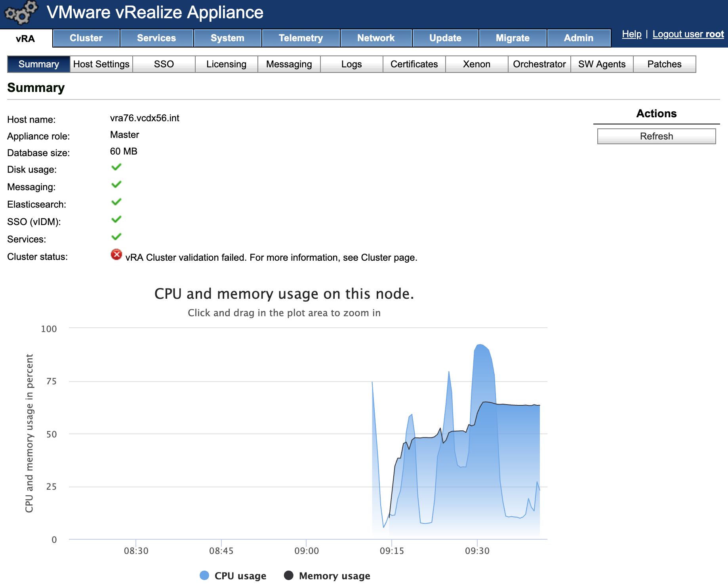This screenshot has width=728, height=588.
Task: Click the Services status green checkmark
Action: (x=116, y=237)
